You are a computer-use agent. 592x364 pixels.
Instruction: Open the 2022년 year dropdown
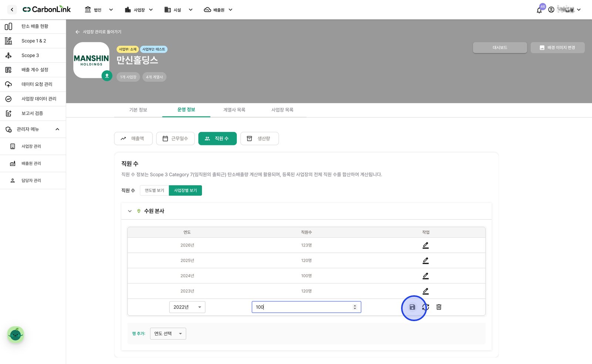[187, 307]
